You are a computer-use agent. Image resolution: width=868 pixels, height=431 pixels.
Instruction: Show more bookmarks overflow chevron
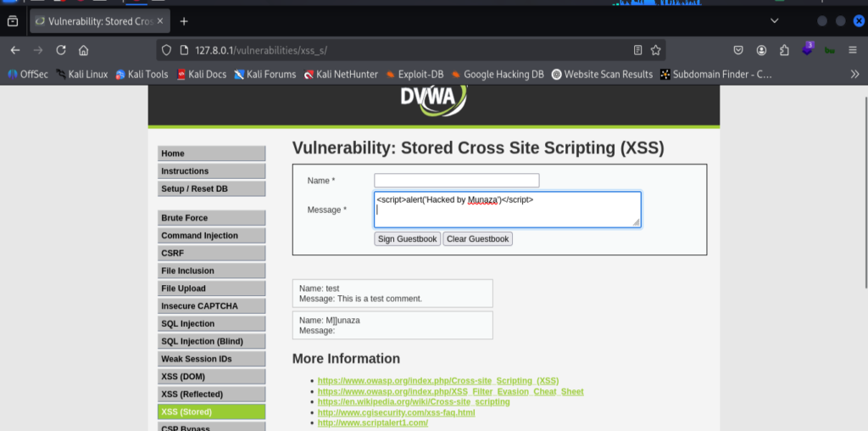pyautogui.click(x=854, y=74)
